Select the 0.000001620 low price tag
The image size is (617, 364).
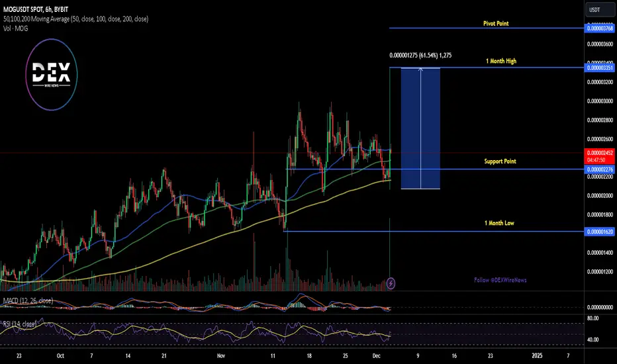tap(600, 232)
